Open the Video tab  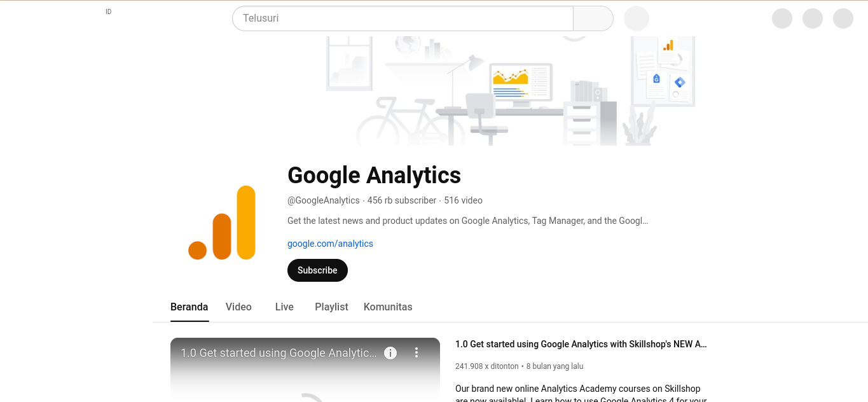pos(238,307)
